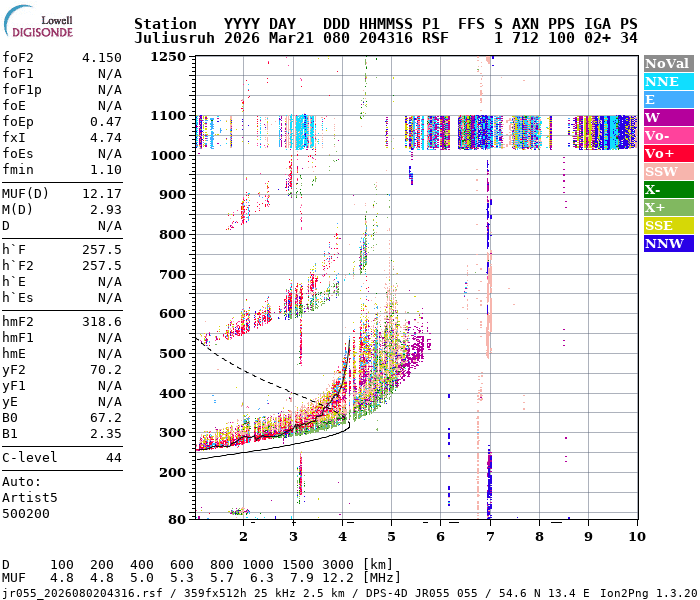The height and width of the screenshot is (600, 700).
Task: Select the dark blue NNW legend entry
Action: [668, 243]
